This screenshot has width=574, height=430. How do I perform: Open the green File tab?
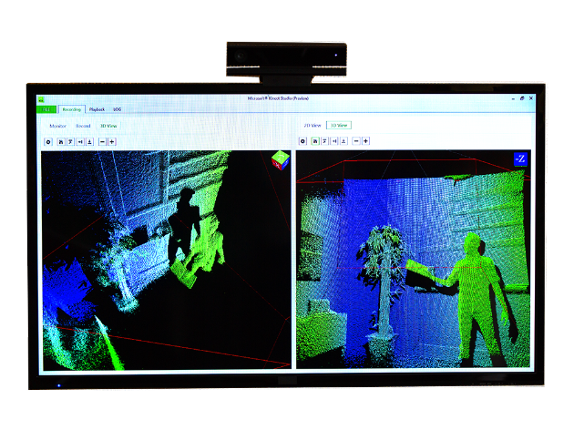pyautogui.click(x=47, y=109)
